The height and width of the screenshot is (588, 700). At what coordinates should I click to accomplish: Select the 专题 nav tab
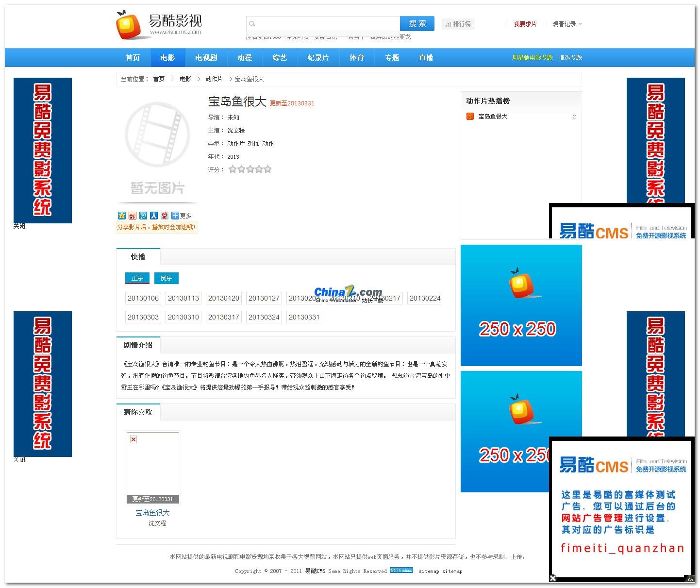392,58
